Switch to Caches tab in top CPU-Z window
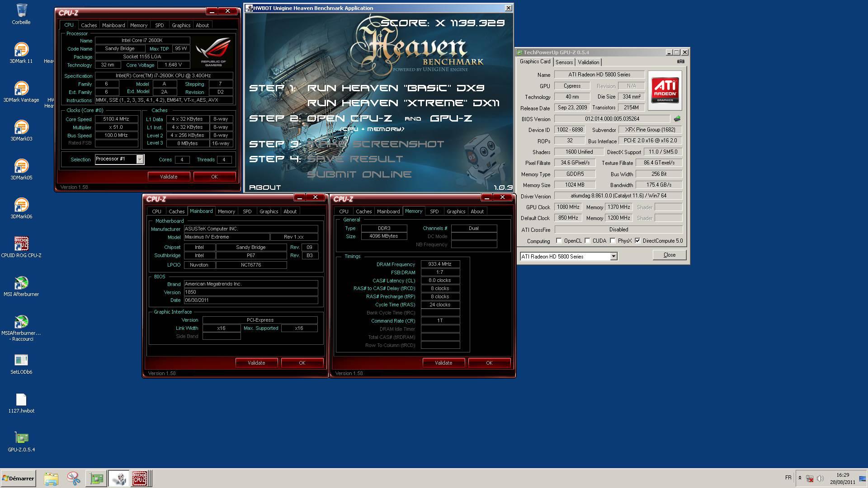868x488 pixels. click(x=89, y=25)
